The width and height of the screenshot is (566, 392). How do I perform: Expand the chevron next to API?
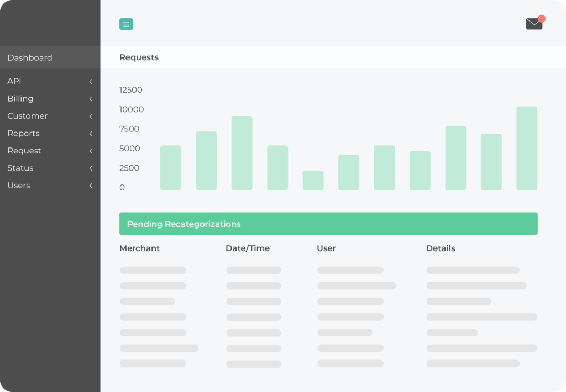click(x=91, y=82)
